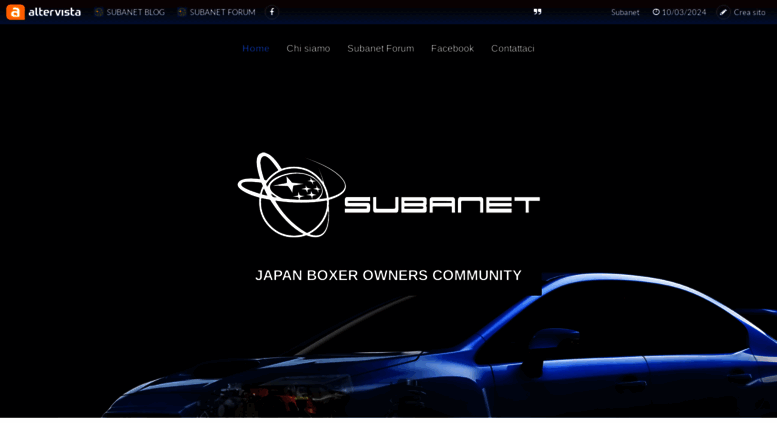Click the JAPAN BOXER OWNERS COMMUNITY heading
The height and width of the screenshot is (423, 777).
point(388,275)
